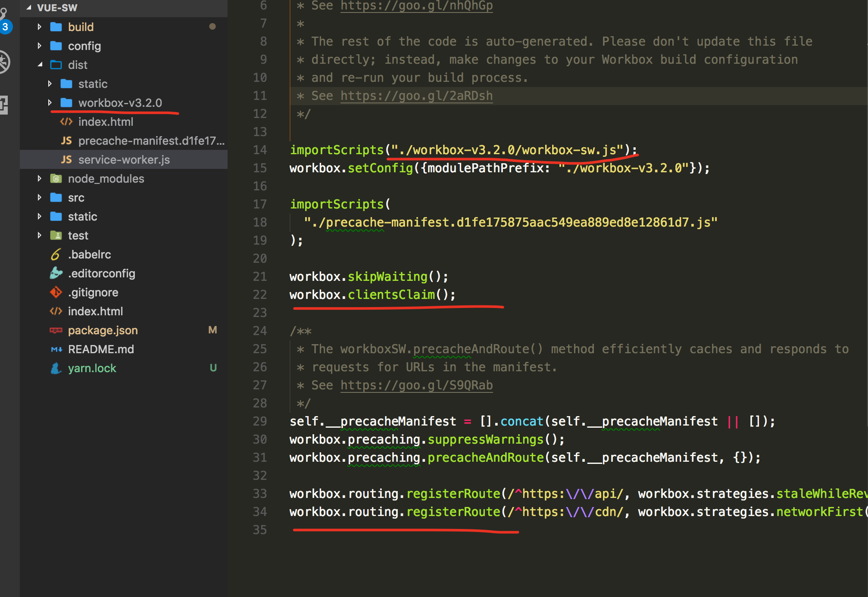
Task: Open the debug activity bar icon
Action: tap(4, 62)
